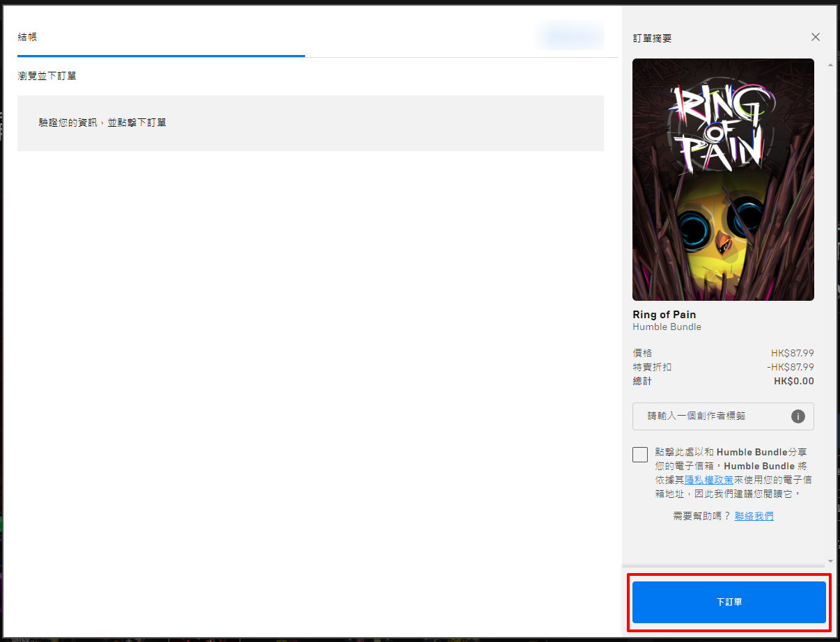Viewport: 840px width, 642px height.
Task: Click the 總計 total label
Action: [x=642, y=381]
